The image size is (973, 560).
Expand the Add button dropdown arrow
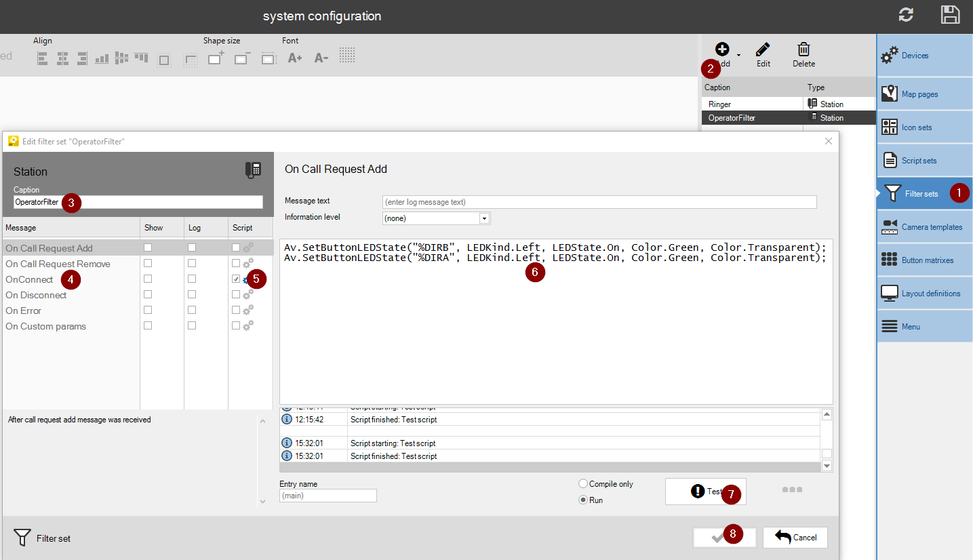(738, 55)
